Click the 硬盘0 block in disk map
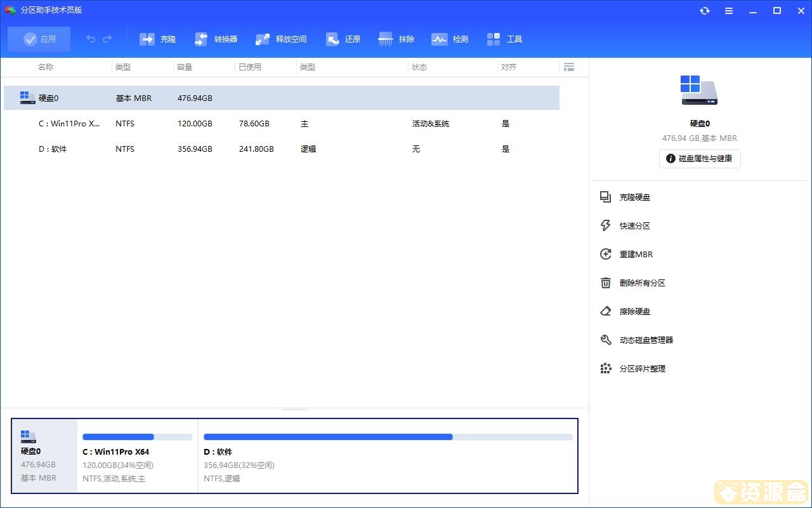 44,455
